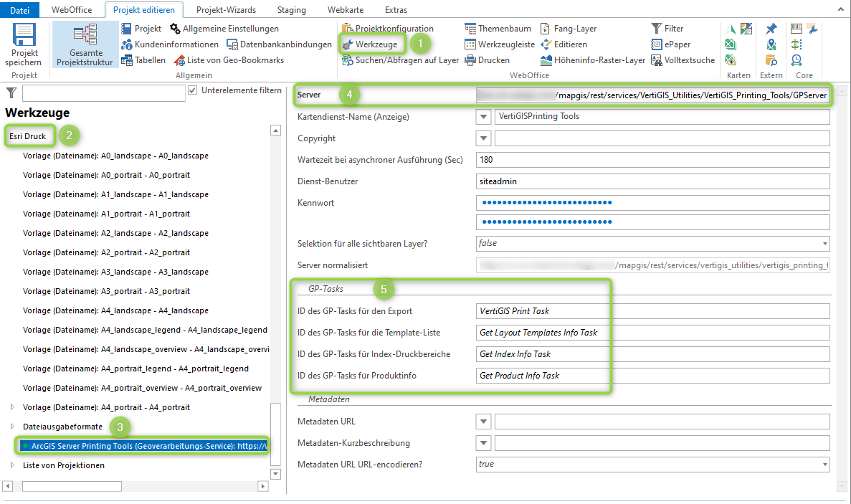Expand the Dateiausgabeformate tree node
This screenshot has width=851, height=504.
coord(12,427)
